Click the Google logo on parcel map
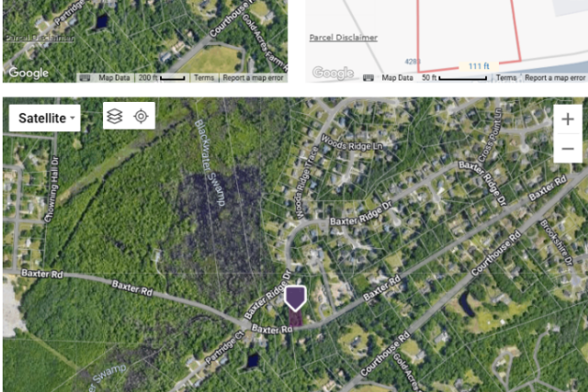Screen dimensions: 588x392 [333, 73]
